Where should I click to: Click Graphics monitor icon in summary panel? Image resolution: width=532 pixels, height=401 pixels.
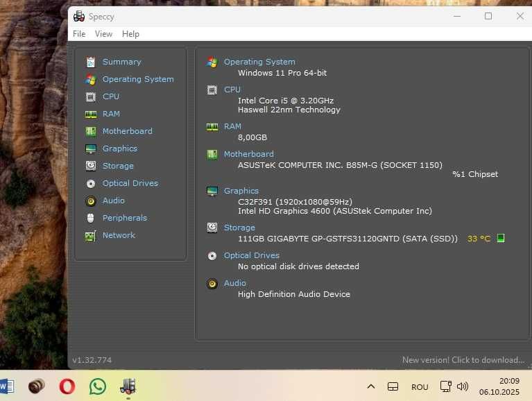(x=212, y=191)
